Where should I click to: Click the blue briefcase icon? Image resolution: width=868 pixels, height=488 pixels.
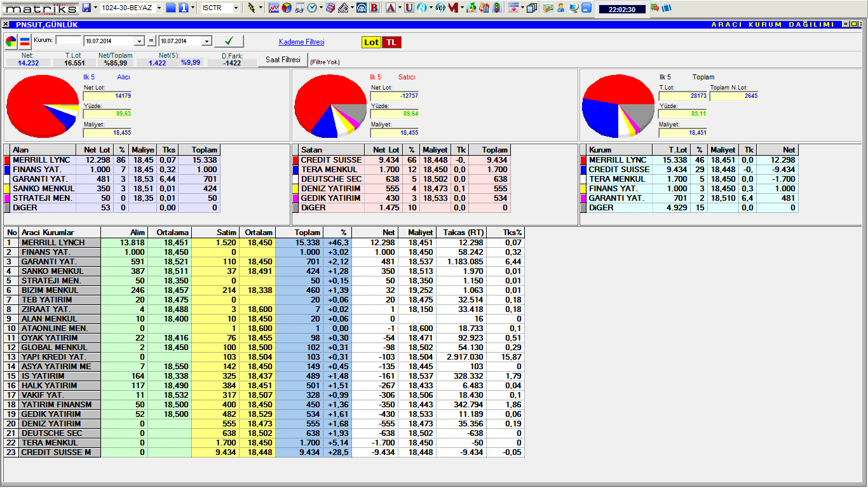(586, 8)
